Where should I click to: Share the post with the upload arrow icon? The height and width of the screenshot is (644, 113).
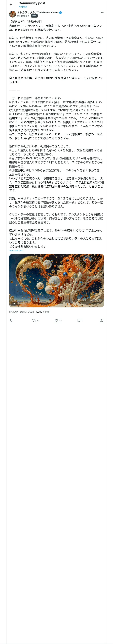coord(101,320)
